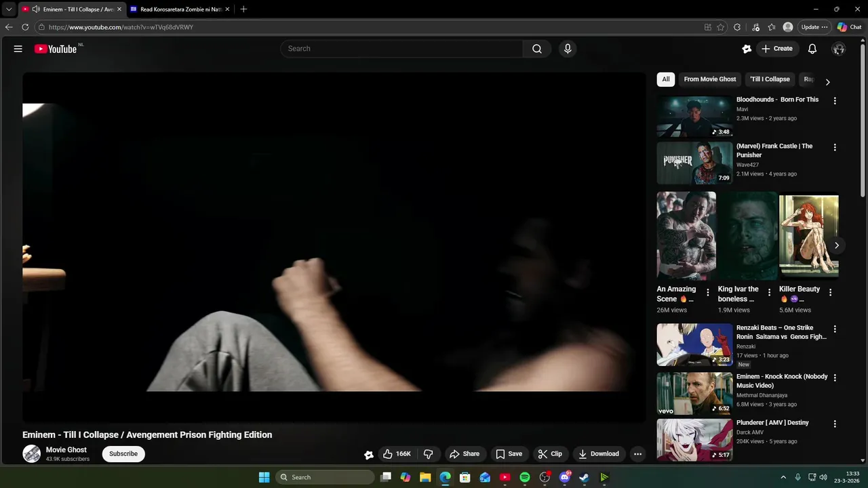Image resolution: width=868 pixels, height=488 pixels.
Task: Start voice search with the microphone
Action: tap(568, 49)
